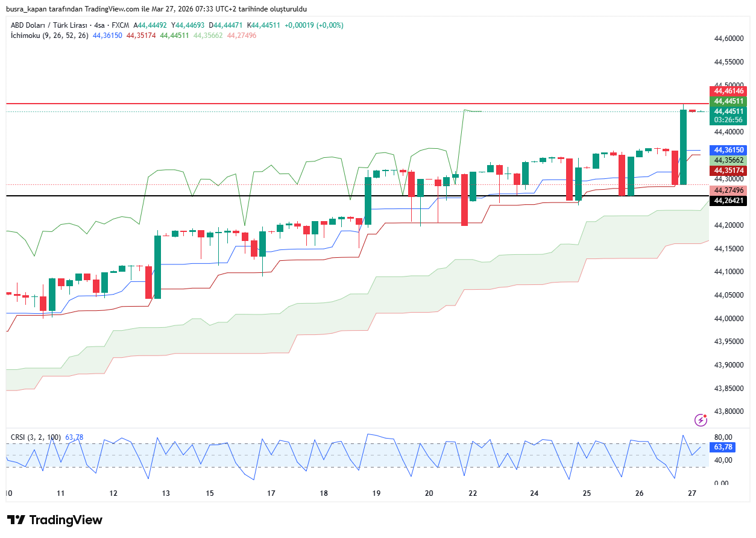The height and width of the screenshot is (538, 756).
Task: Click the dark red 44,35174 axis label
Action: [729, 170]
